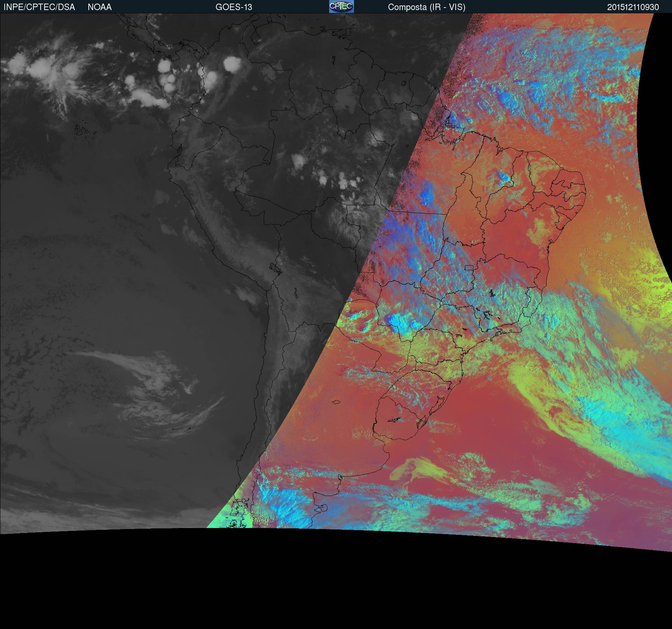Image resolution: width=672 pixels, height=629 pixels.
Task: Click the 201512110930 timestamp
Action: pyautogui.click(x=633, y=7)
